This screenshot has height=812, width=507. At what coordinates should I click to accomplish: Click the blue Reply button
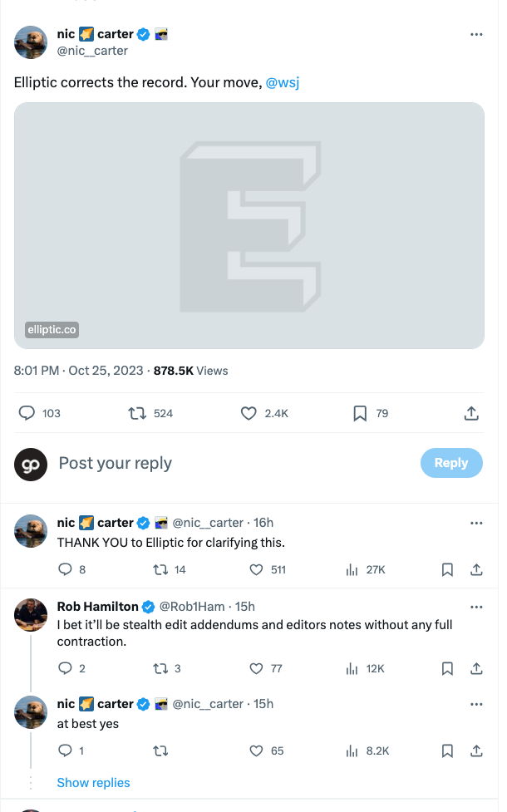(451, 463)
